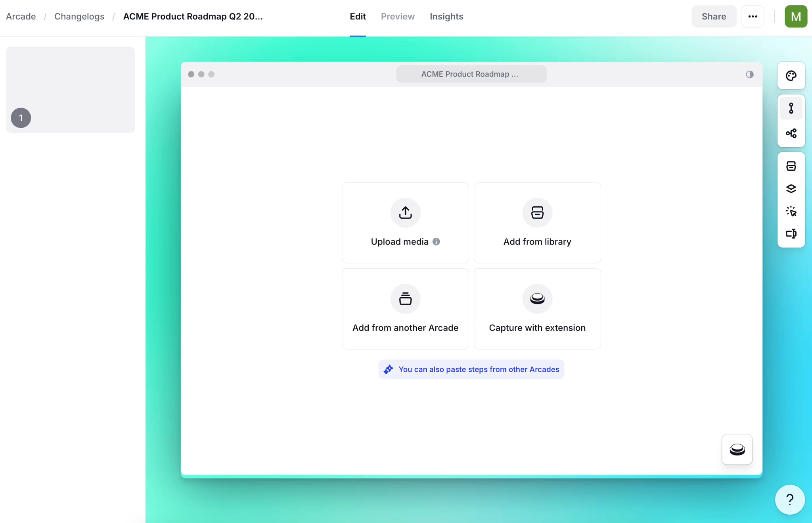
Task: Toggle the dark mode half-circle icon
Action: tap(749, 74)
